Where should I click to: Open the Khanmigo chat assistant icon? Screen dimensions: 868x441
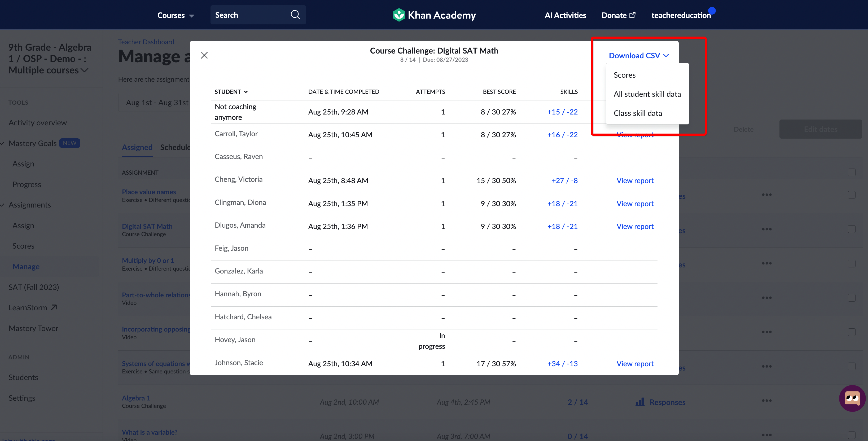click(852, 398)
